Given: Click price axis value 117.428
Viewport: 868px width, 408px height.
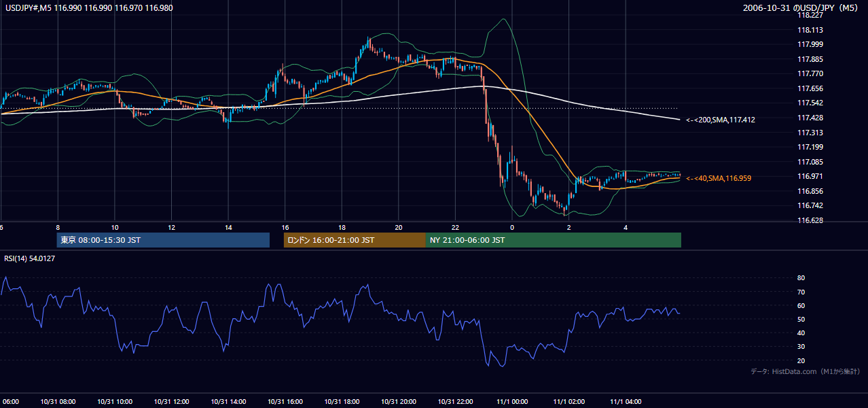Looking at the screenshot, I should (810, 118).
